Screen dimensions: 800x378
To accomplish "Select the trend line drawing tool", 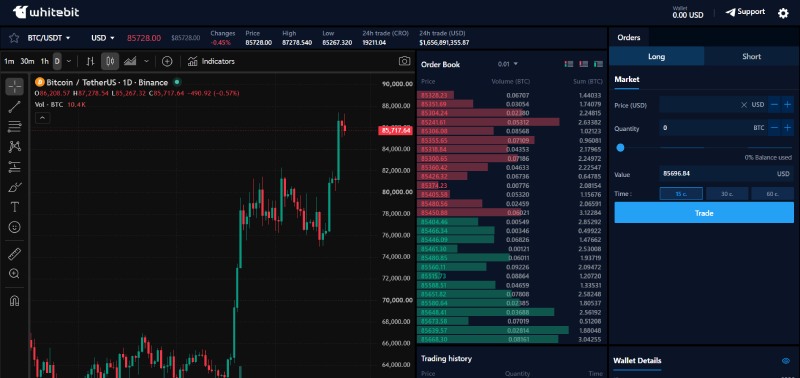I will (15, 107).
